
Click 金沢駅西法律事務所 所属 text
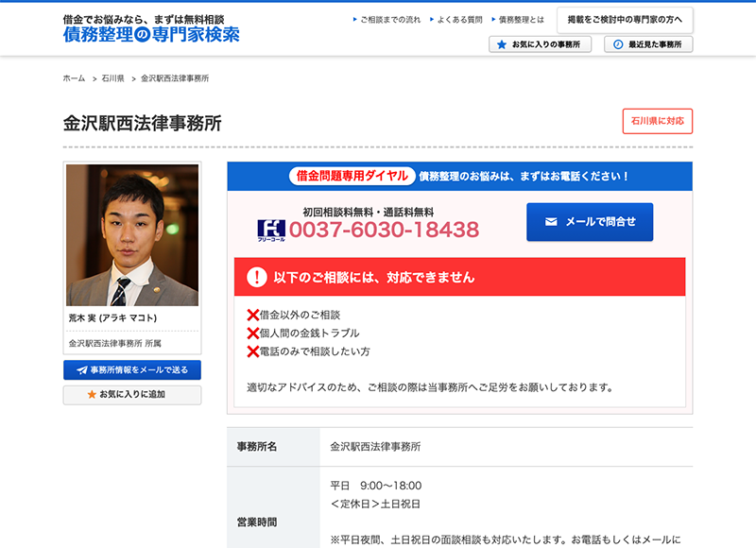coord(114,343)
